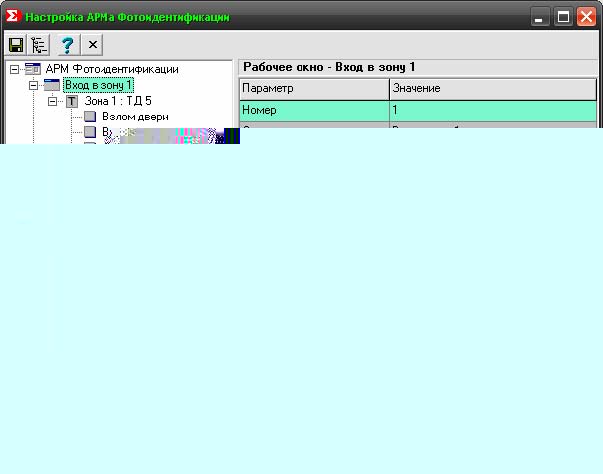Image resolution: width=603 pixels, height=474 pixels.
Task: Click the Save floppy disk toolbar icon
Action: click(x=16, y=44)
